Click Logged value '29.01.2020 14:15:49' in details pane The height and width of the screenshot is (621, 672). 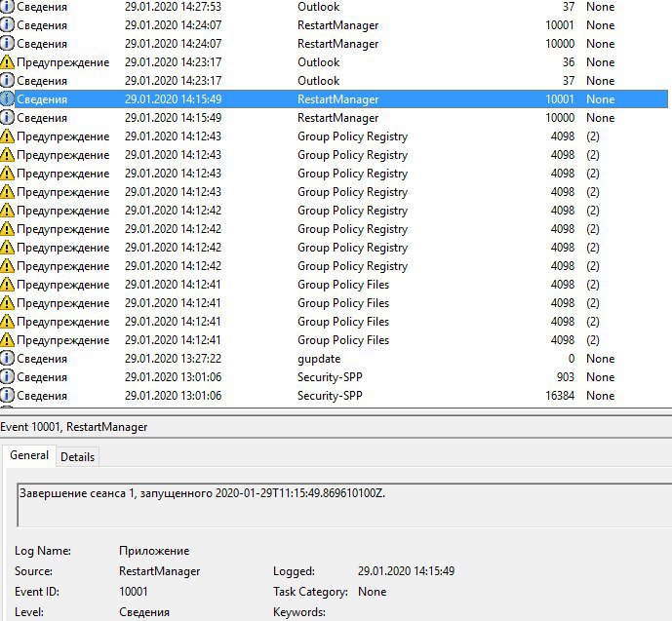click(406, 571)
